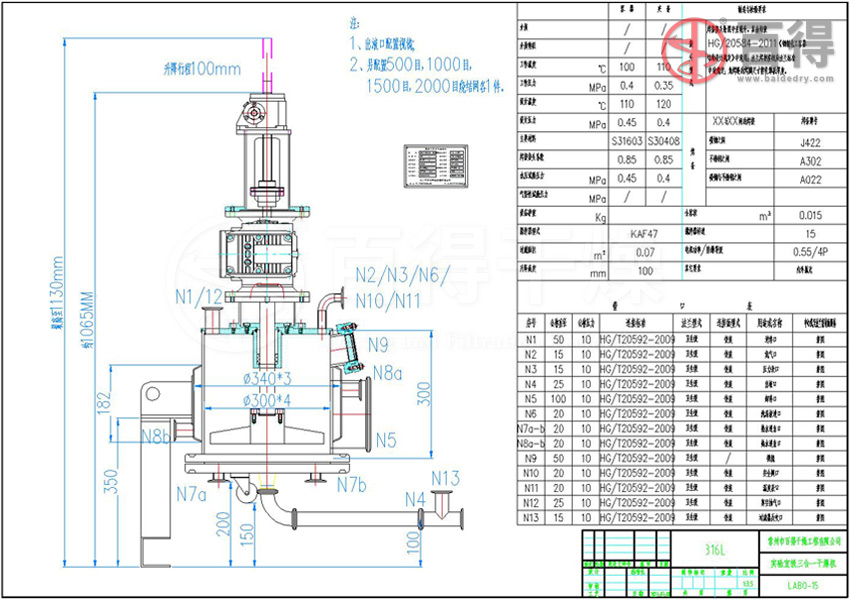Select the N2/N3/N6/ nozzle label text
This screenshot has height=600, width=850.
tap(403, 275)
